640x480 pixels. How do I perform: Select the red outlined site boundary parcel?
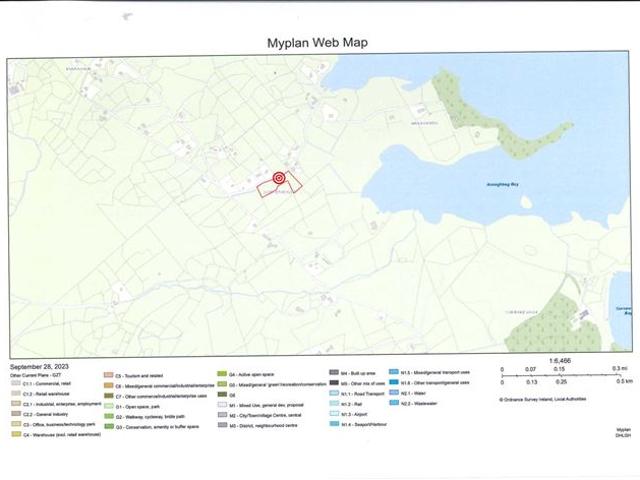[280, 186]
